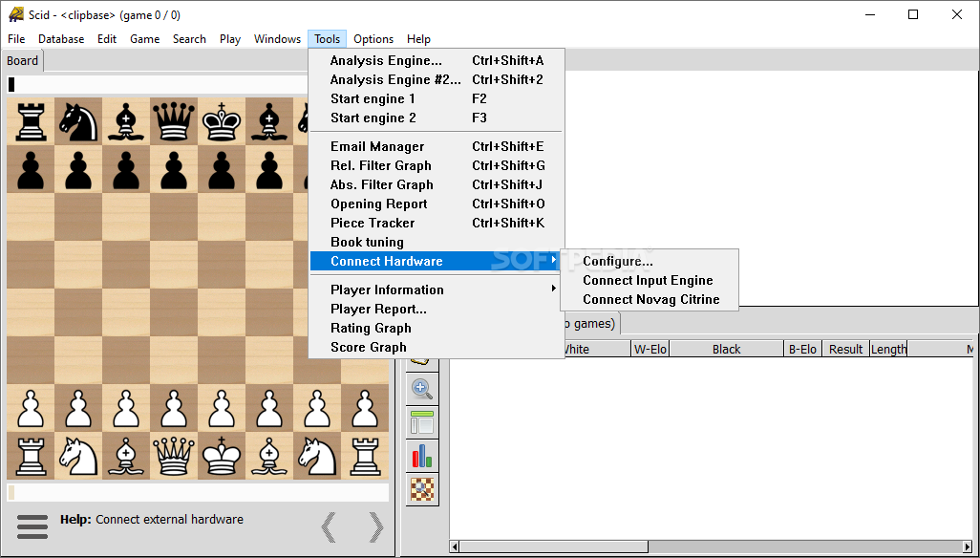The width and height of the screenshot is (980, 558).
Task: Sort the game list by B-Elo column
Action: [802, 349]
